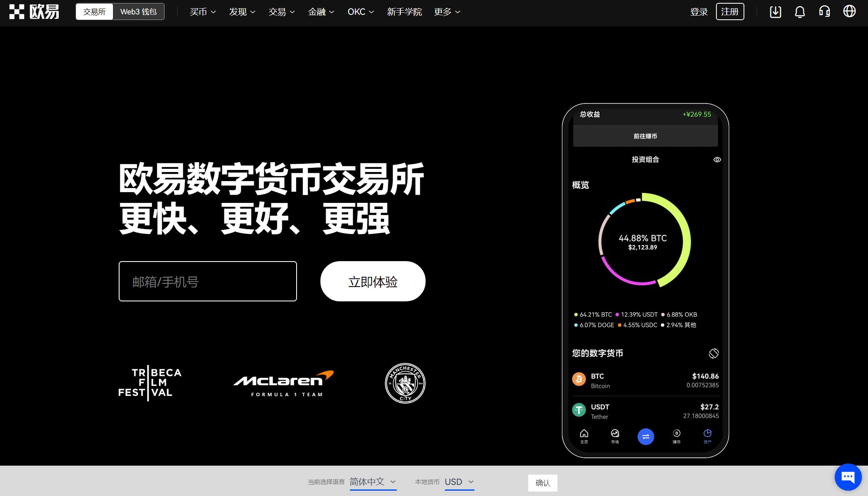Image resolution: width=868 pixels, height=496 pixels.
Task: Click the tag/bookmark icon on digital currencies
Action: [713, 352]
